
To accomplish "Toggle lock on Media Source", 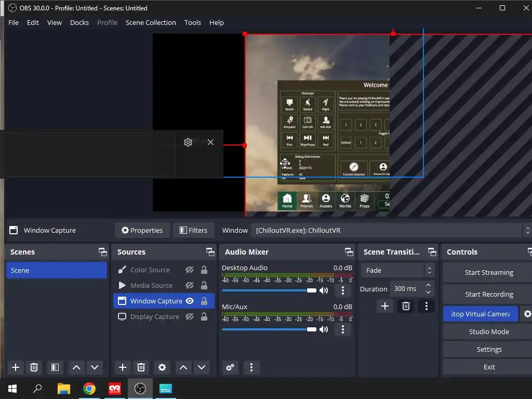I will [204, 286].
